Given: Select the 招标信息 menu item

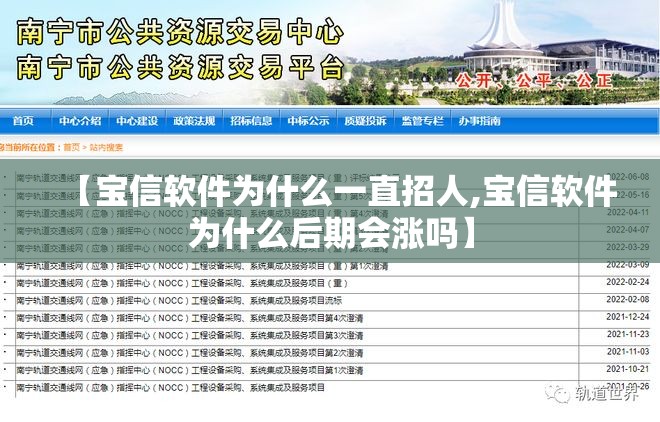Looking at the screenshot, I should pyautogui.click(x=251, y=121).
